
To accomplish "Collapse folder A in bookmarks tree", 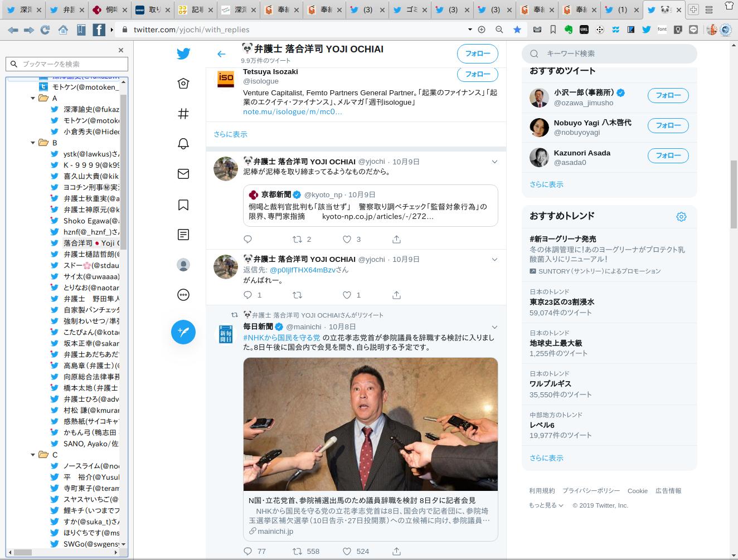I will 33,98.
